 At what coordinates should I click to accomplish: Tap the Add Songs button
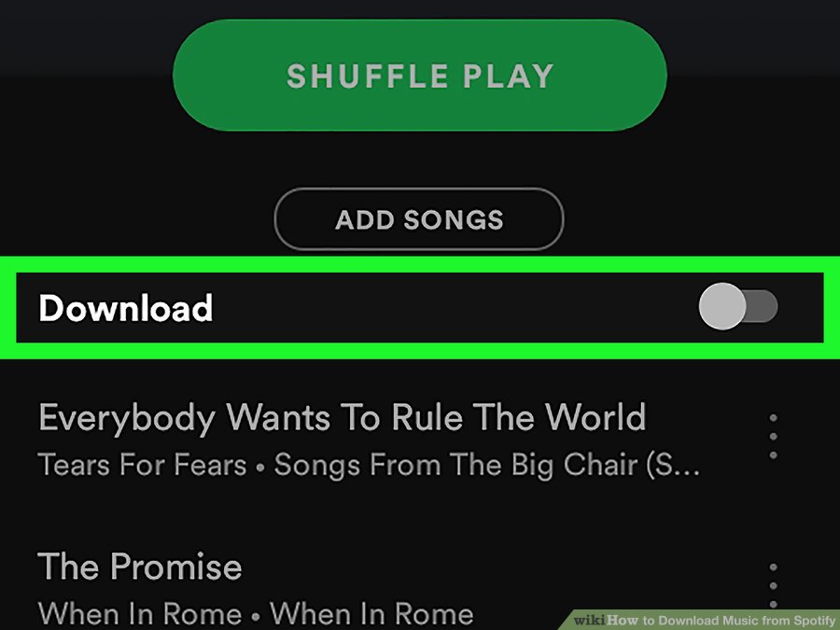(x=419, y=219)
